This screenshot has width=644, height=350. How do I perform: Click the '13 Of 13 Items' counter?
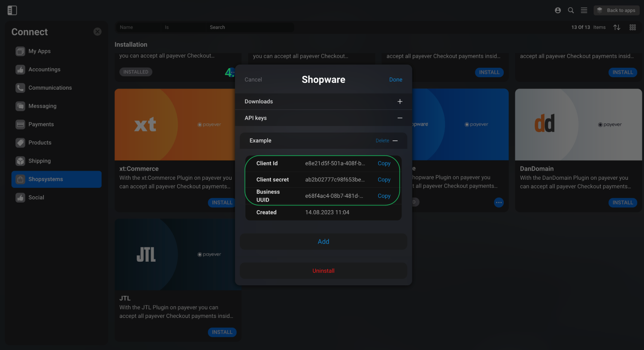tap(588, 27)
